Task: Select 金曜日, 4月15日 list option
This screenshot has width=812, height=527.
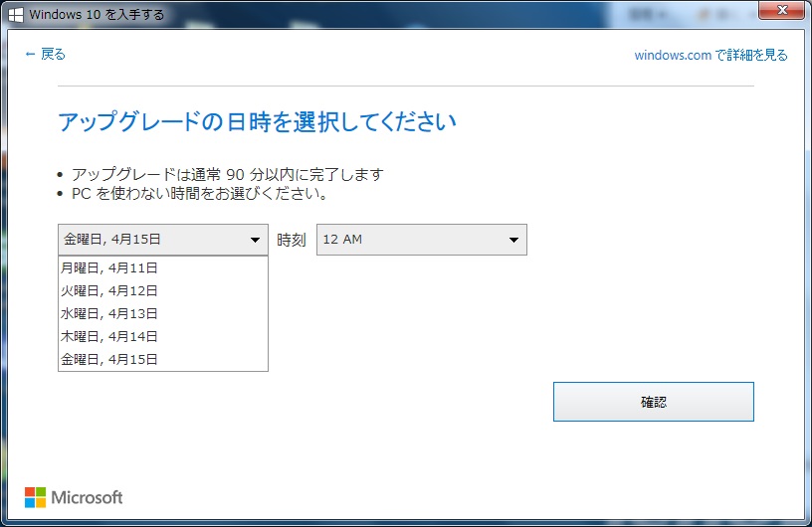Action: click(x=163, y=359)
